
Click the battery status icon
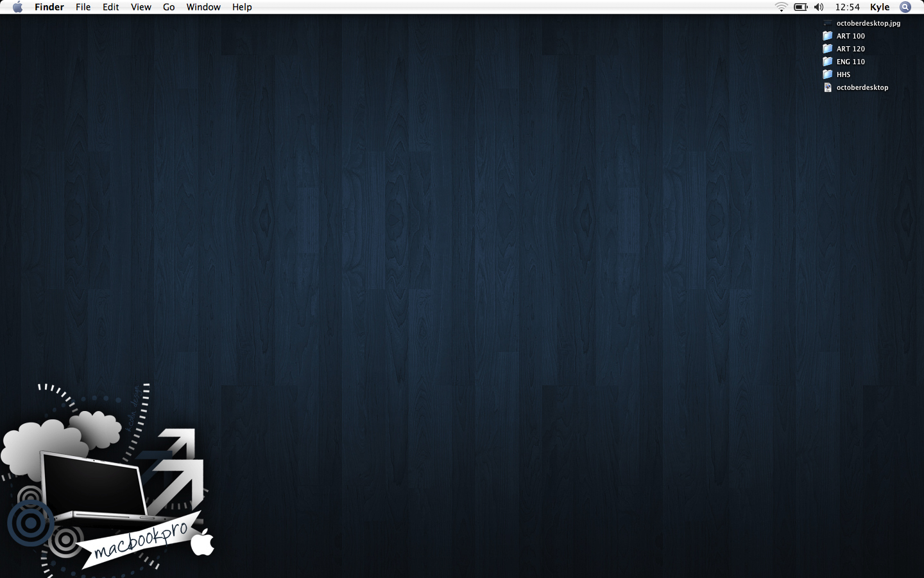[x=801, y=7]
